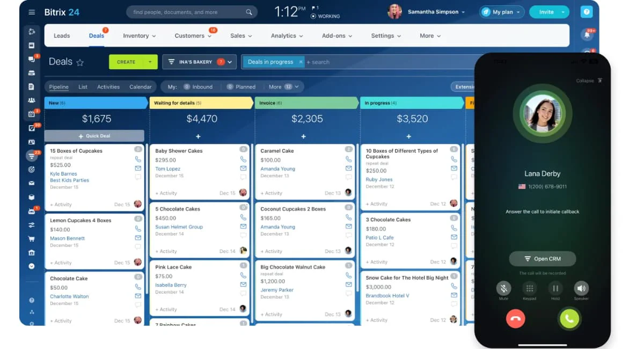Screen dimensions: 644x349
Task: Click Collapse on the phone call screen
Action: point(589,81)
